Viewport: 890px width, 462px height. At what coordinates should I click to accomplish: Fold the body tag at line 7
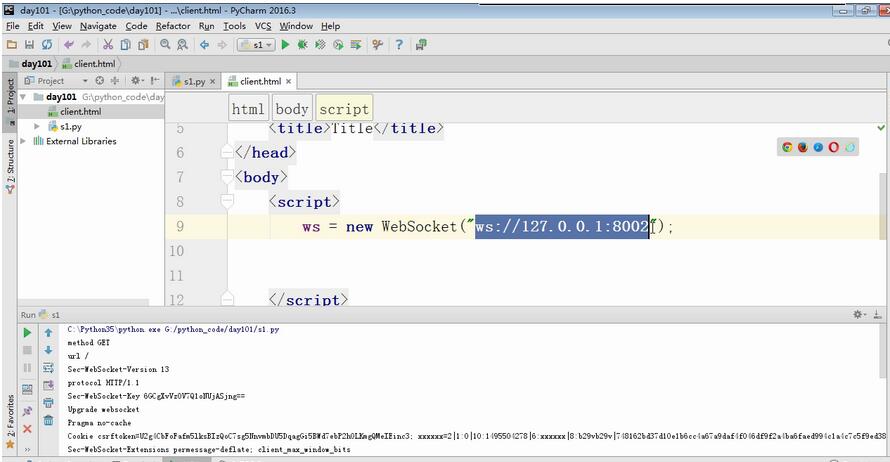coord(227,177)
